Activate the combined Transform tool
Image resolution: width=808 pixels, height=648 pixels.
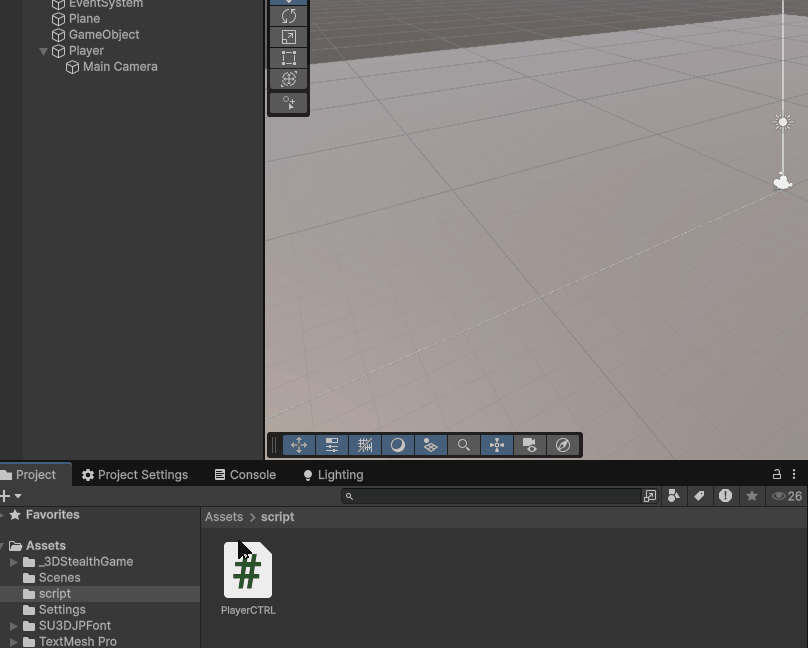click(289, 79)
